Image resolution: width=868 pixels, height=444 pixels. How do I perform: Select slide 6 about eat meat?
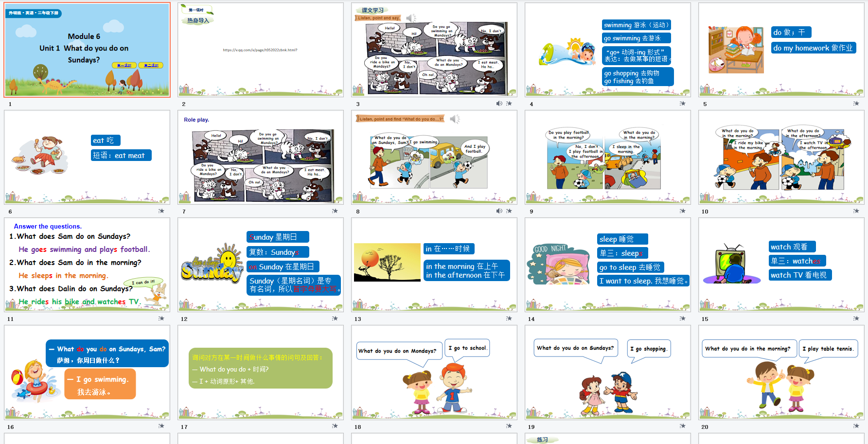[x=88, y=158]
